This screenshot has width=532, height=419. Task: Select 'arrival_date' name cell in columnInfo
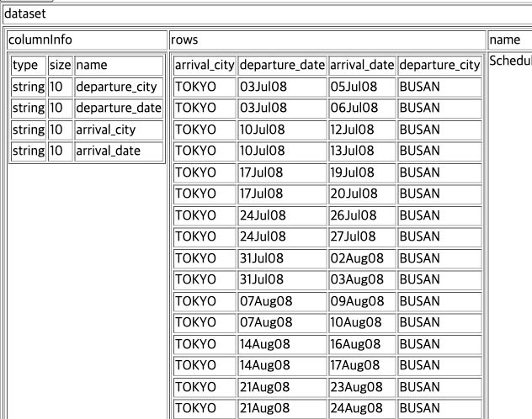click(x=119, y=151)
